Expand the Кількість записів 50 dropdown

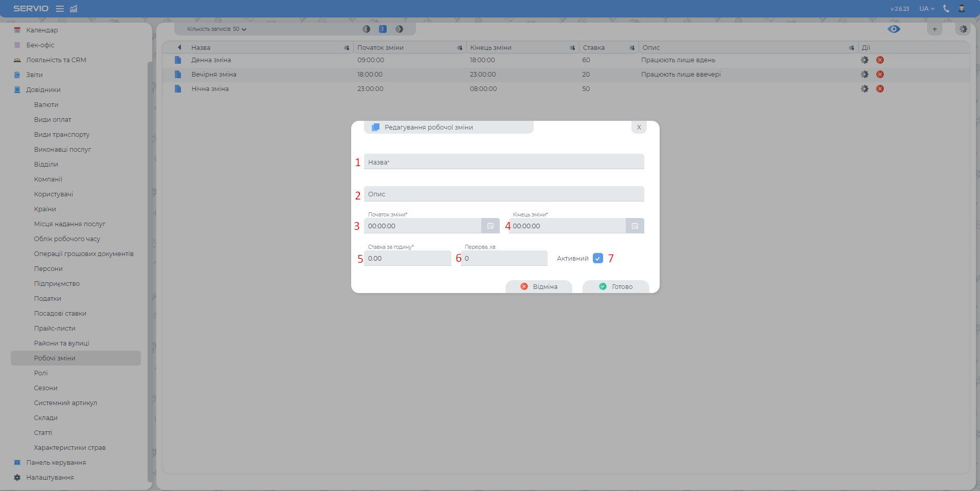tap(216, 29)
